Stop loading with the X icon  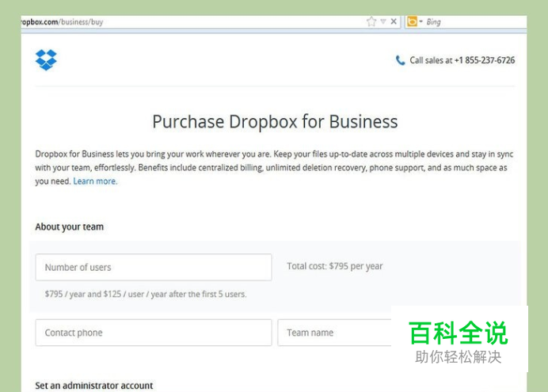(x=394, y=21)
